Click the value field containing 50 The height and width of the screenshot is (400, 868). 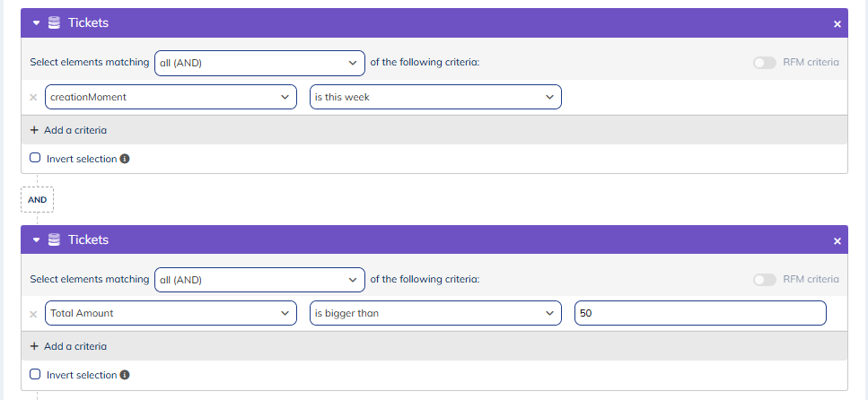(700, 314)
